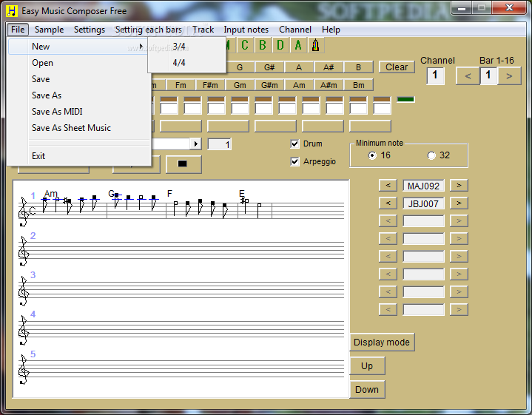This screenshot has width=532, height=415.
Task: Click the Display mode button
Action: [x=382, y=342]
